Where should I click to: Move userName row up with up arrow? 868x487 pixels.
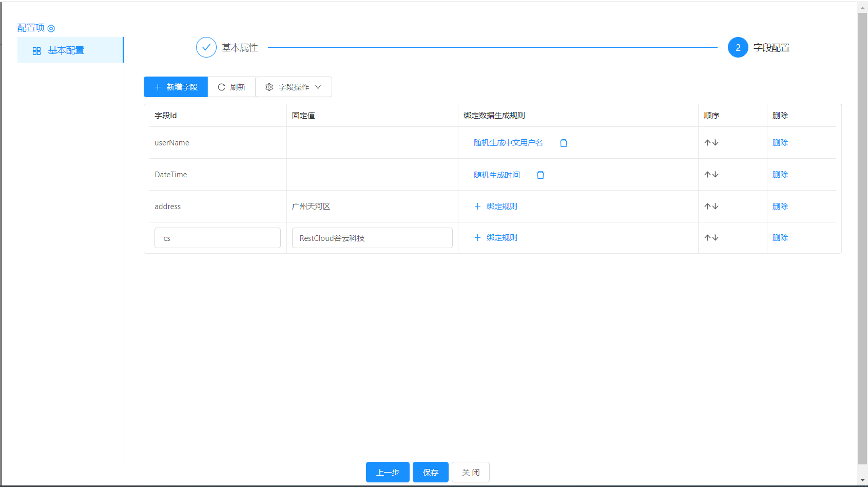click(707, 143)
